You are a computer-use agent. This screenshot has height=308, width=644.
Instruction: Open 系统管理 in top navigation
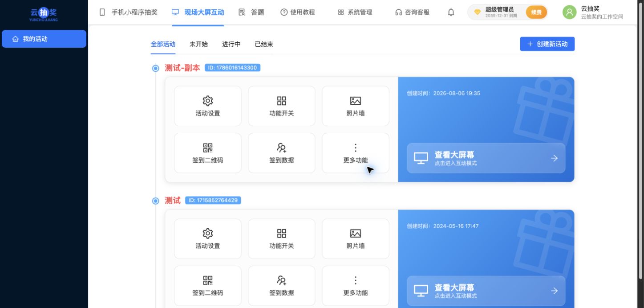(355, 12)
